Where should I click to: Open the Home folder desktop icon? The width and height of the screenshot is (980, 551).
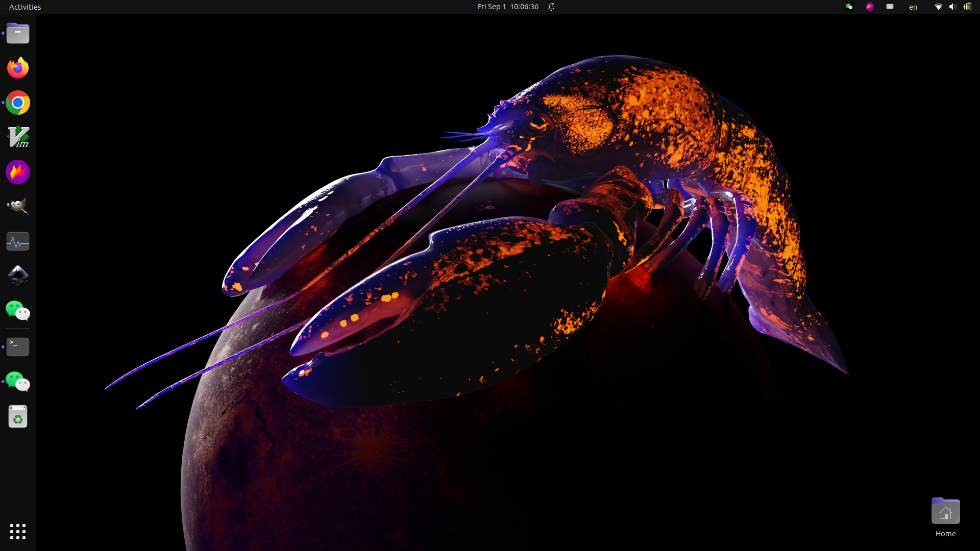(945, 517)
